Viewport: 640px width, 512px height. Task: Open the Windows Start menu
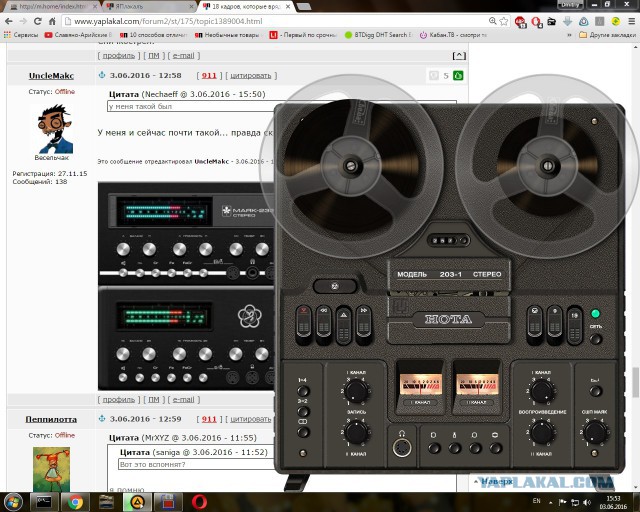(x=13, y=502)
